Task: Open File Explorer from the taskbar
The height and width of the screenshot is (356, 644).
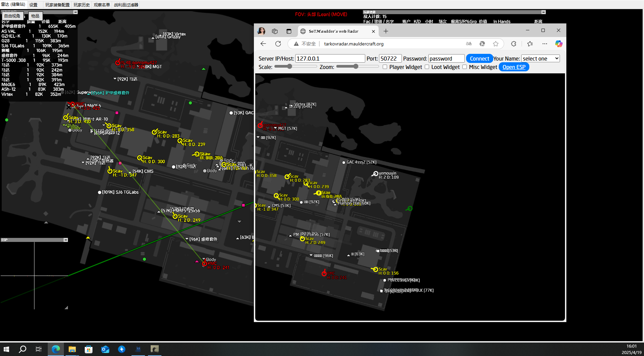Action: [x=72, y=349]
